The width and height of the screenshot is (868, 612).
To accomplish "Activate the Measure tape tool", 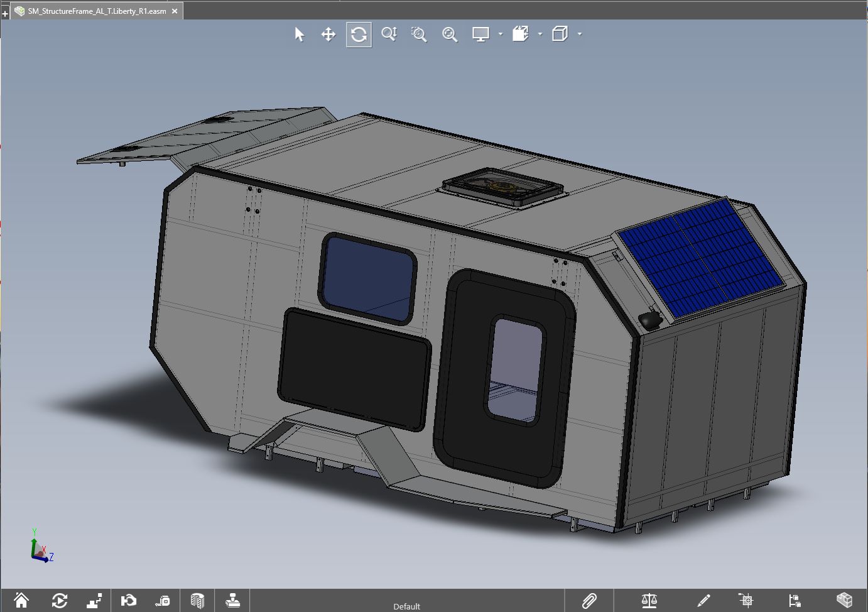I will [x=162, y=601].
